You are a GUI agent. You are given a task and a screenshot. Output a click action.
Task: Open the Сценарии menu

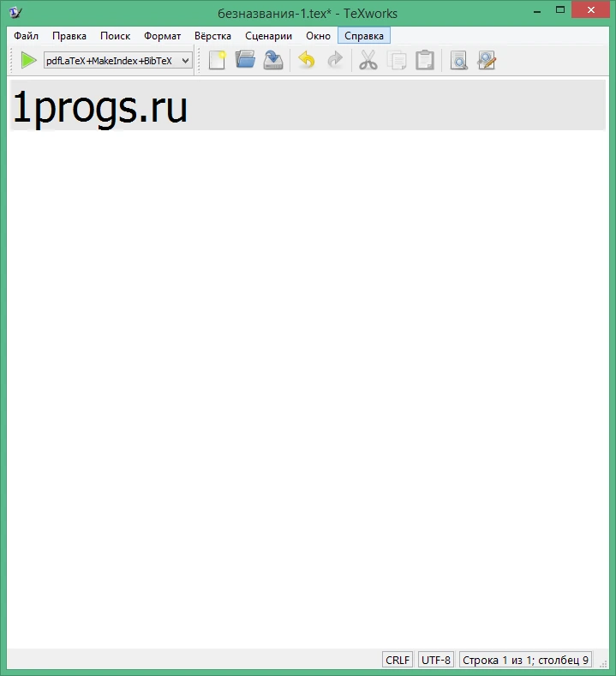[268, 36]
